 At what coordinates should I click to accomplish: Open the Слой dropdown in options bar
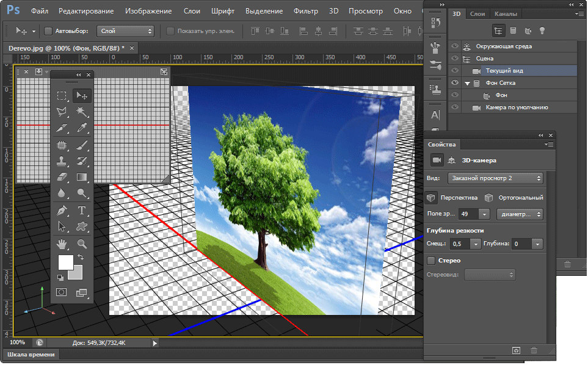(125, 31)
